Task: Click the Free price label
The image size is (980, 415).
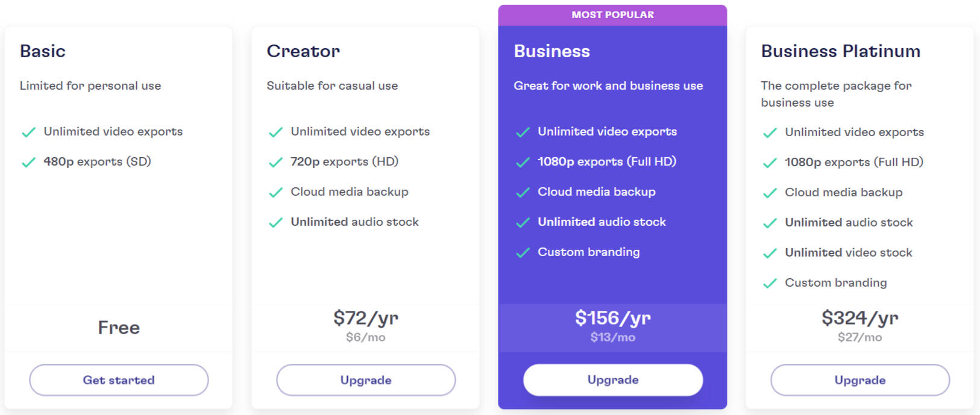Action: pos(119,328)
